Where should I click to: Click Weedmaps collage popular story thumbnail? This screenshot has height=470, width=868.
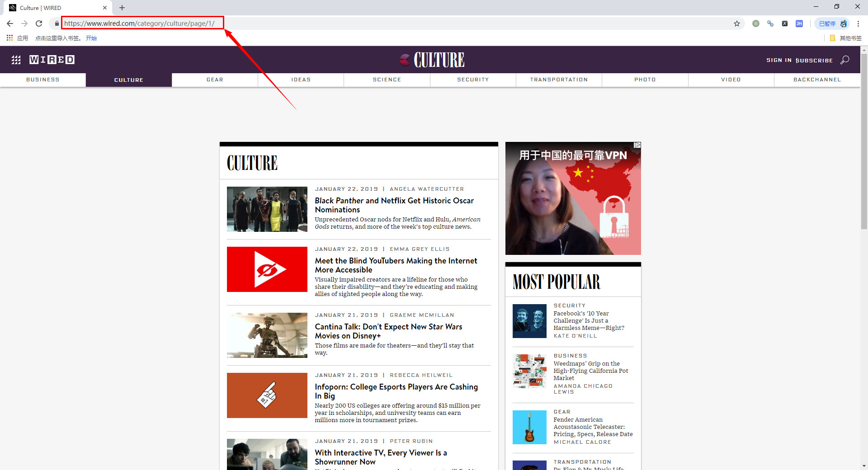tap(529, 371)
